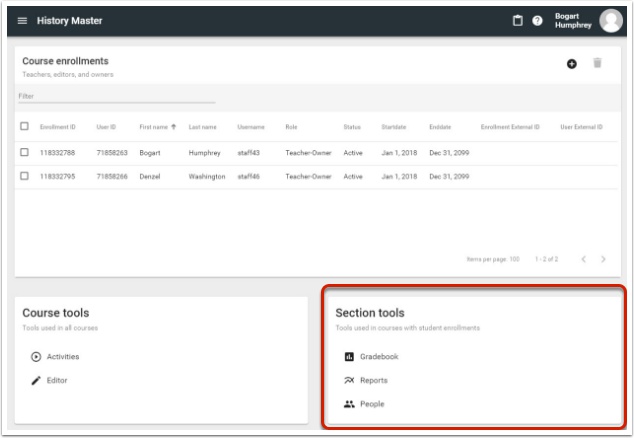Change the items per page value
The height and width of the screenshot is (438, 634).
pyautogui.click(x=514, y=259)
